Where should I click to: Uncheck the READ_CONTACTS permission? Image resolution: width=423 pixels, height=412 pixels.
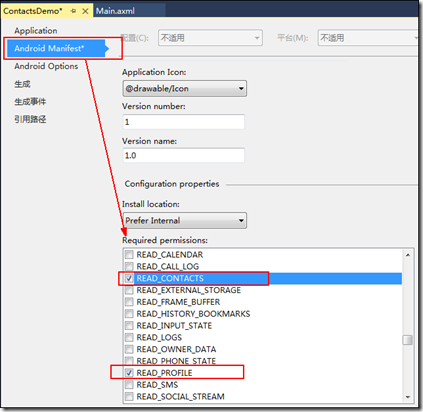[129, 278]
